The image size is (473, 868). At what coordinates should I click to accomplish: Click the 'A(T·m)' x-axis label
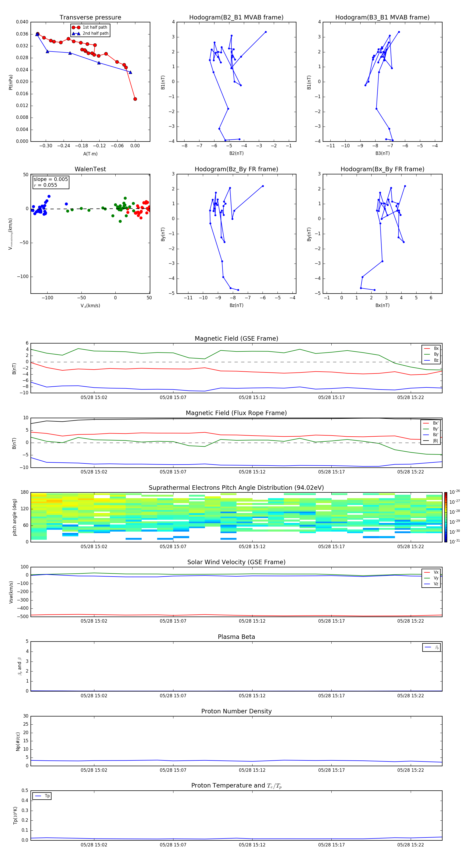pos(90,154)
